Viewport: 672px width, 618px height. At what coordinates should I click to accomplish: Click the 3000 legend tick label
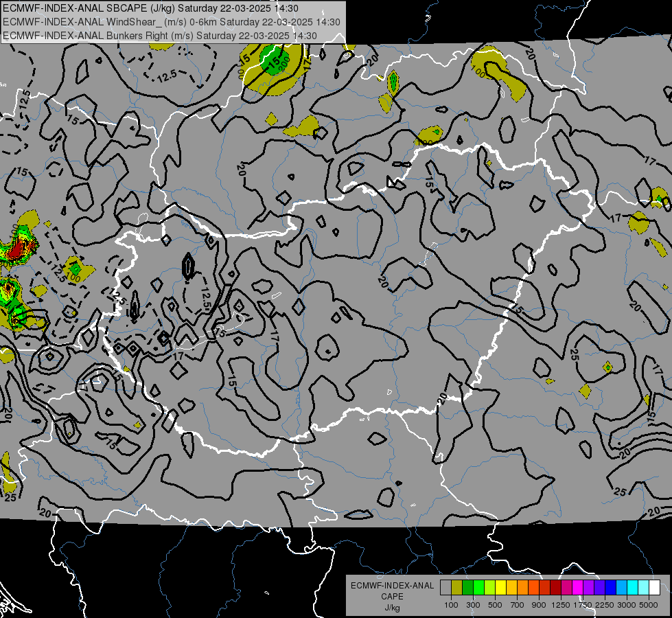coord(627,605)
